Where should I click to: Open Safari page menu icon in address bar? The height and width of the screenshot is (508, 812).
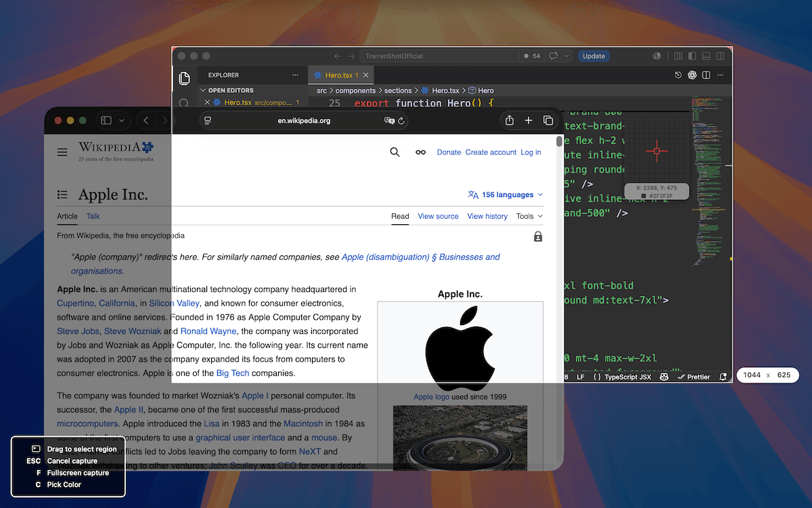pos(208,121)
